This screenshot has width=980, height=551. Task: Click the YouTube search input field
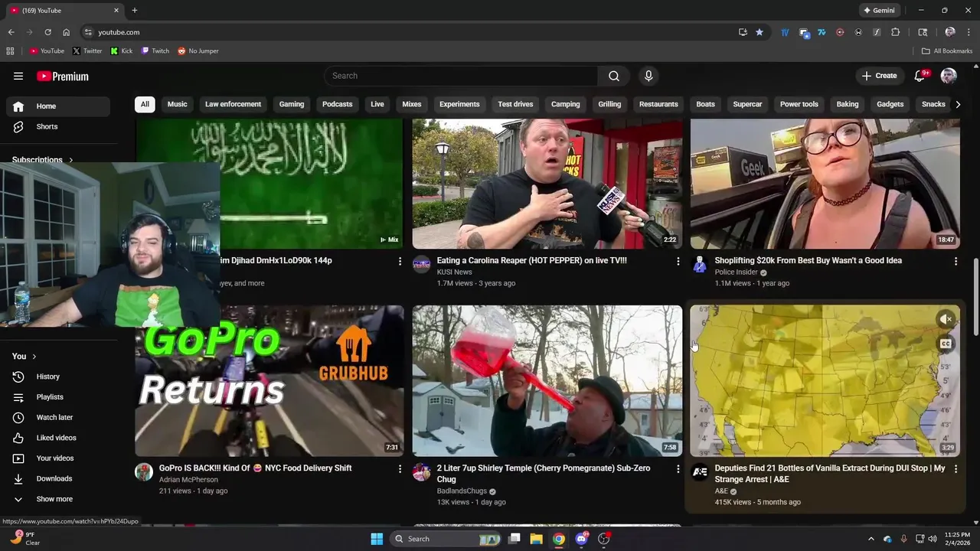461,76
